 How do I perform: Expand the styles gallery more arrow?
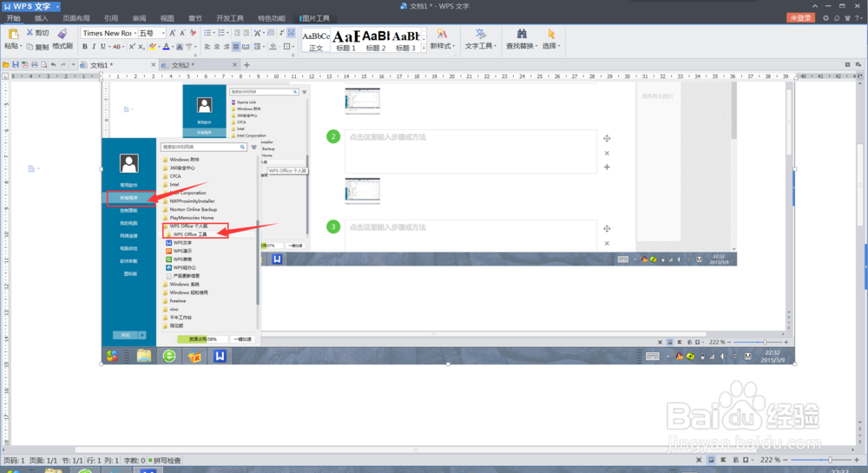[x=424, y=49]
